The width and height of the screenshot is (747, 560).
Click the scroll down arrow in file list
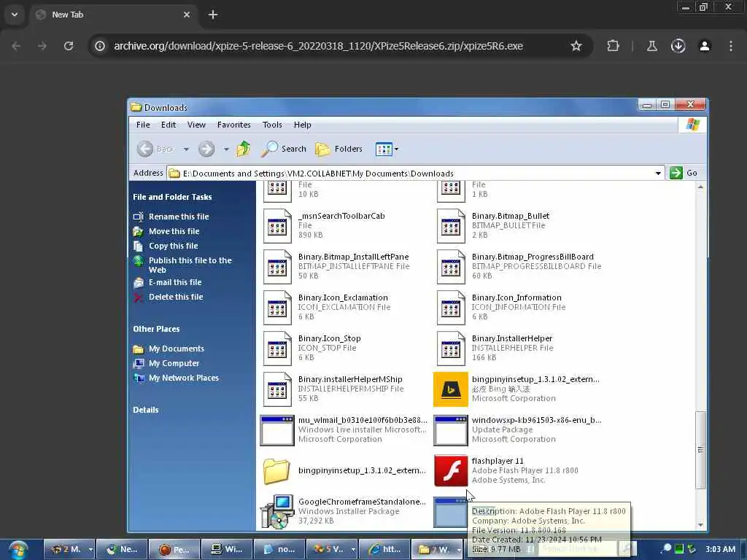[700, 525]
